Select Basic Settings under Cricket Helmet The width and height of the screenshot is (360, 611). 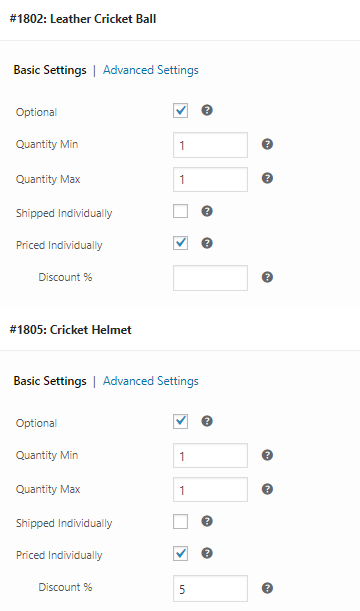tap(50, 381)
